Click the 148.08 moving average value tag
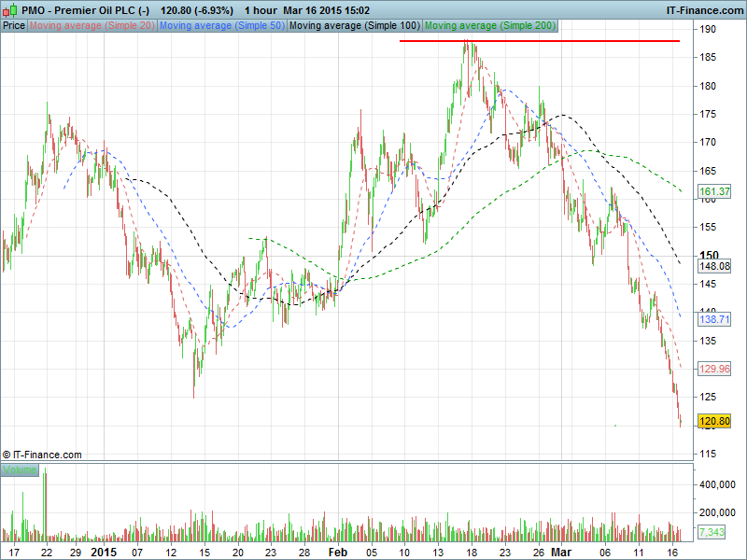 (713, 266)
